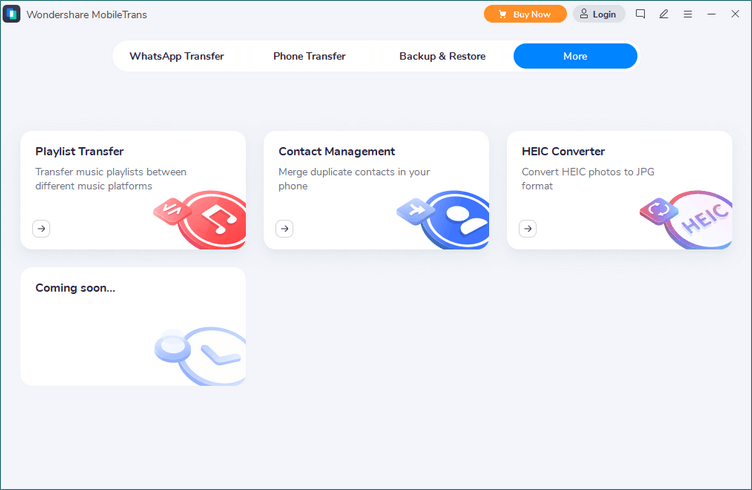Click 'Merge duplicate contacts in your phone' text
Image resolution: width=752 pixels, height=490 pixels.
pyautogui.click(x=354, y=179)
